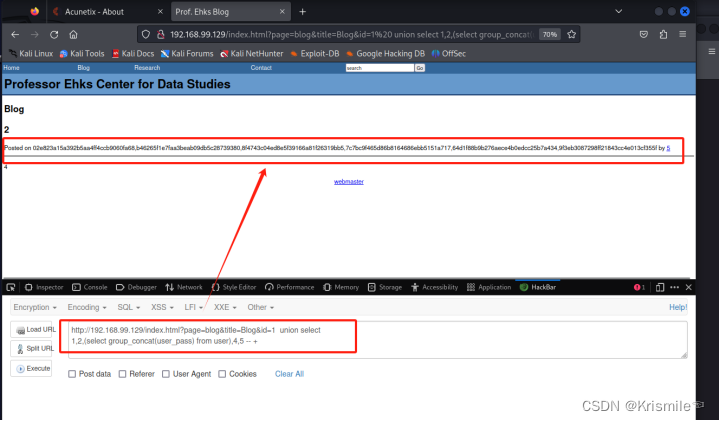
Task: Open the browser home page icon
Action: [73, 34]
